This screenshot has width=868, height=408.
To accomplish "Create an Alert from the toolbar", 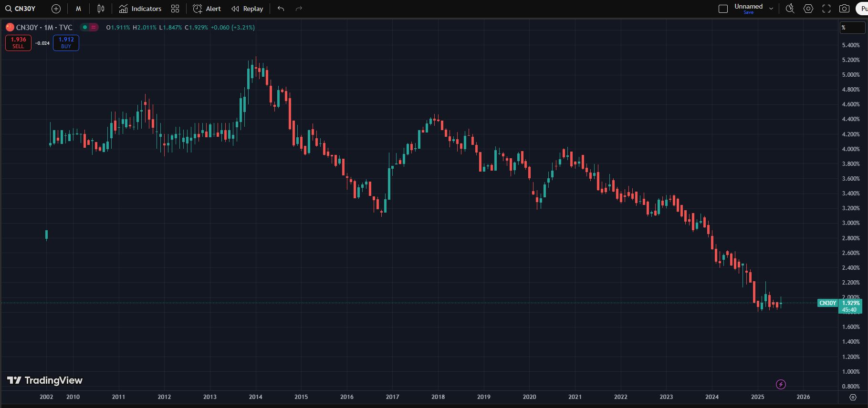I will tap(207, 9).
